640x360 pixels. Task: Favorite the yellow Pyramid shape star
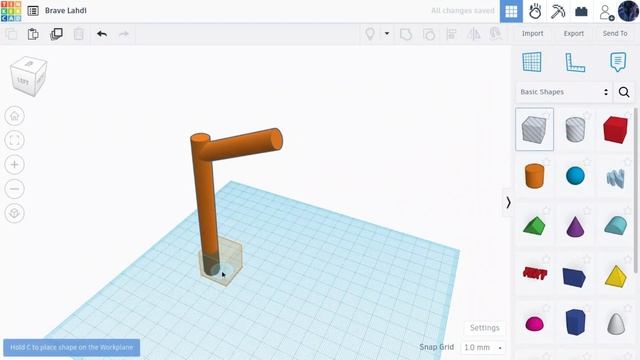(628, 259)
